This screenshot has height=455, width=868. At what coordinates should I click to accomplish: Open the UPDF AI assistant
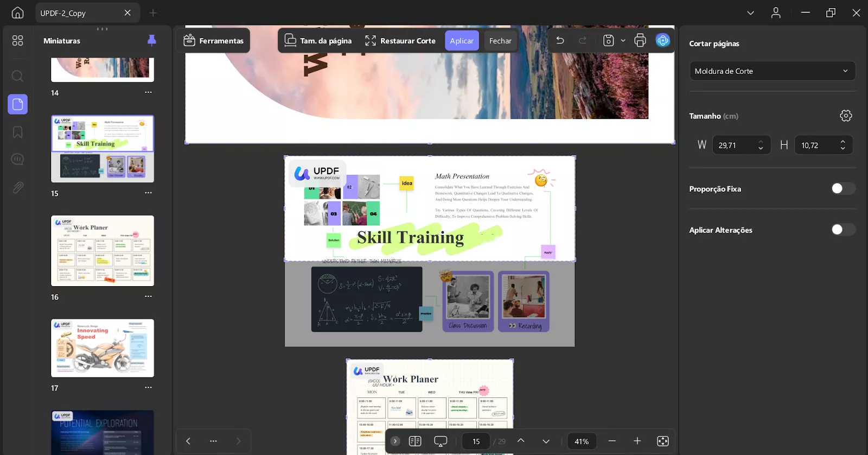point(662,41)
